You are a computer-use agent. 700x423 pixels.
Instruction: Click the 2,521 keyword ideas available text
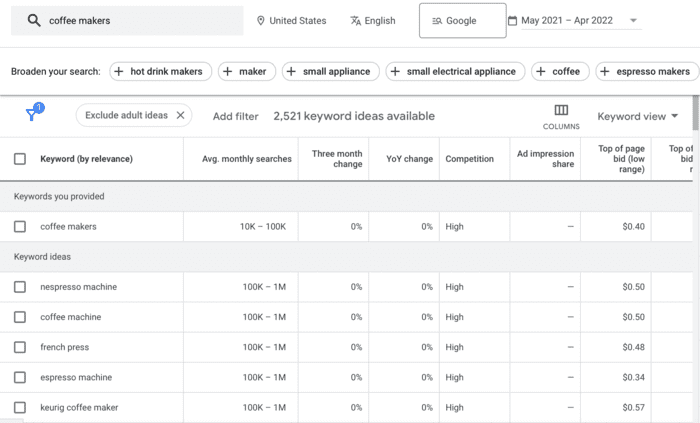tap(354, 116)
